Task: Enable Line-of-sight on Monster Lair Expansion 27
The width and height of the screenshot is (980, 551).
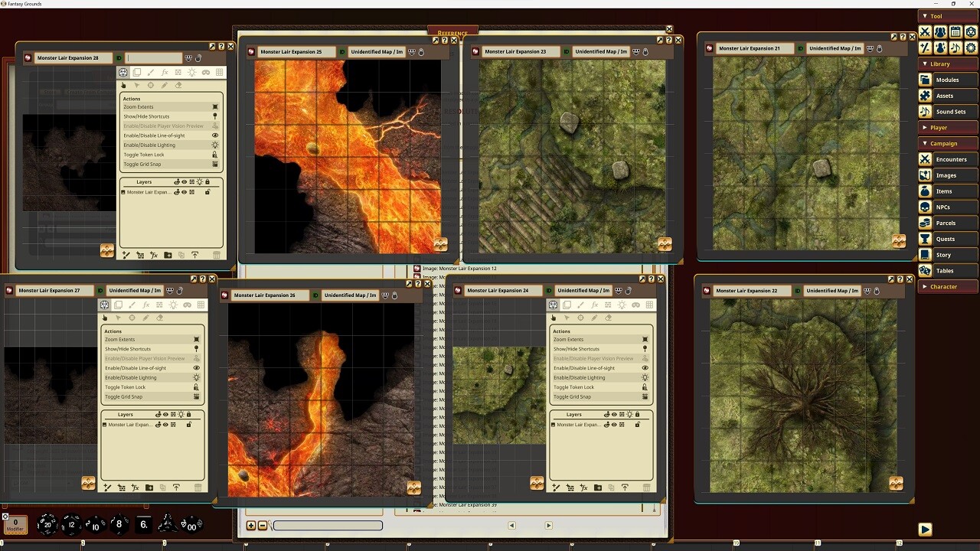Action: 152,367
